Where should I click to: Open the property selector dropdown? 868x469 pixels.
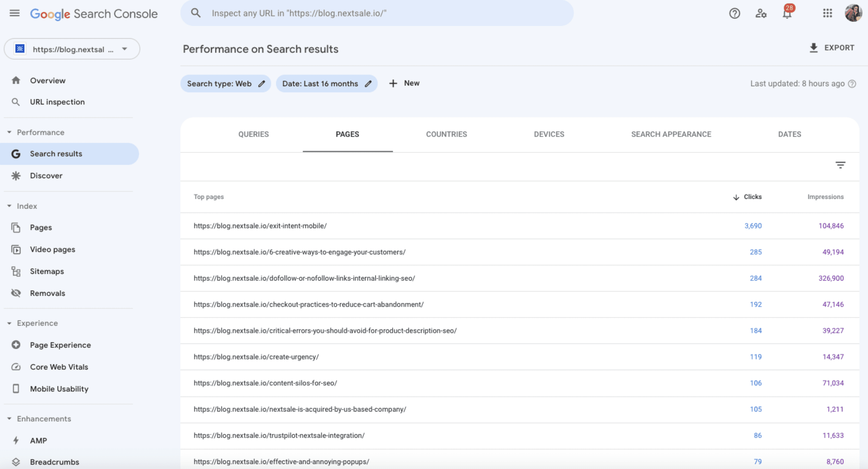point(124,49)
